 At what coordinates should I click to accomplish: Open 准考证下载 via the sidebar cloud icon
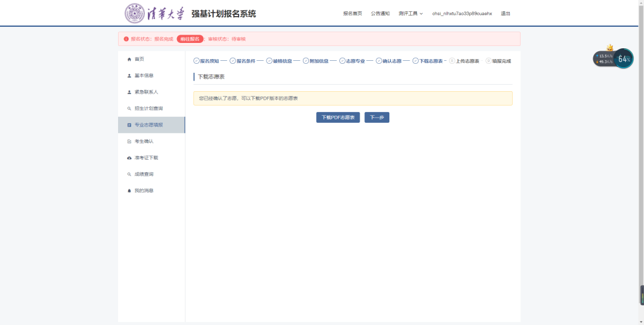[129, 158]
